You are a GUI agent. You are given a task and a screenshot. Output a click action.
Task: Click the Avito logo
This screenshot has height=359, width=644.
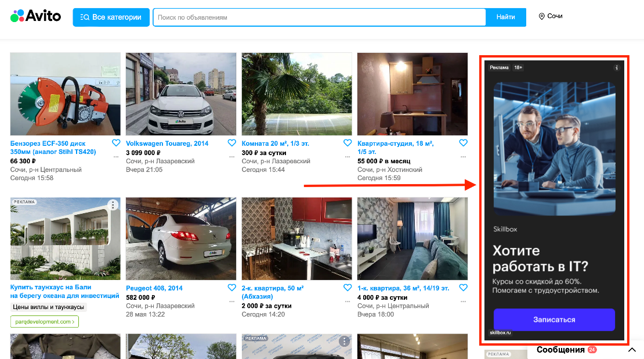[35, 17]
